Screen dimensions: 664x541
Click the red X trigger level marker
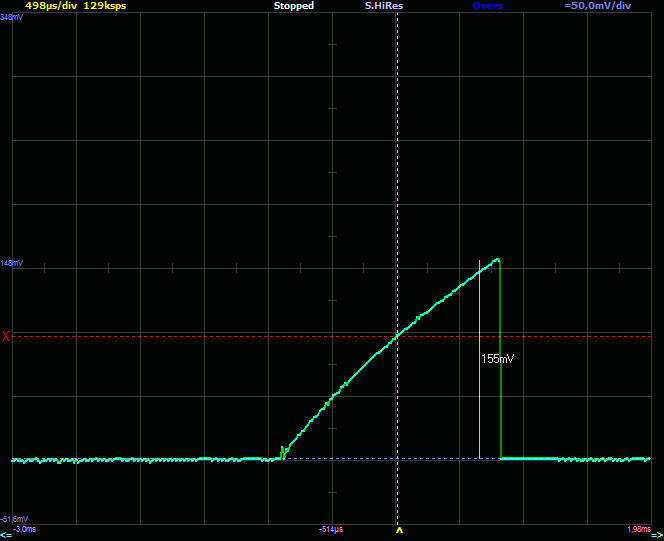tap(6, 336)
